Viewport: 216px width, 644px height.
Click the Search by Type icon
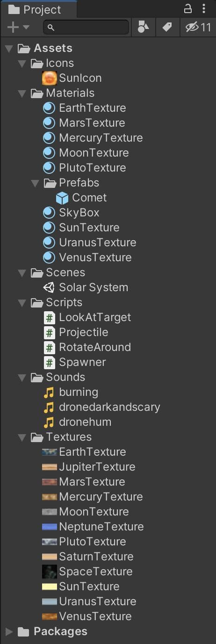(x=143, y=28)
